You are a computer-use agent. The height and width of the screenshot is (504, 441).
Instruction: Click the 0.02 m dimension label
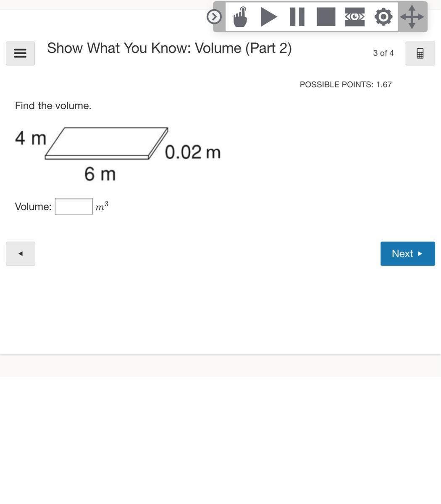[x=192, y=152]
